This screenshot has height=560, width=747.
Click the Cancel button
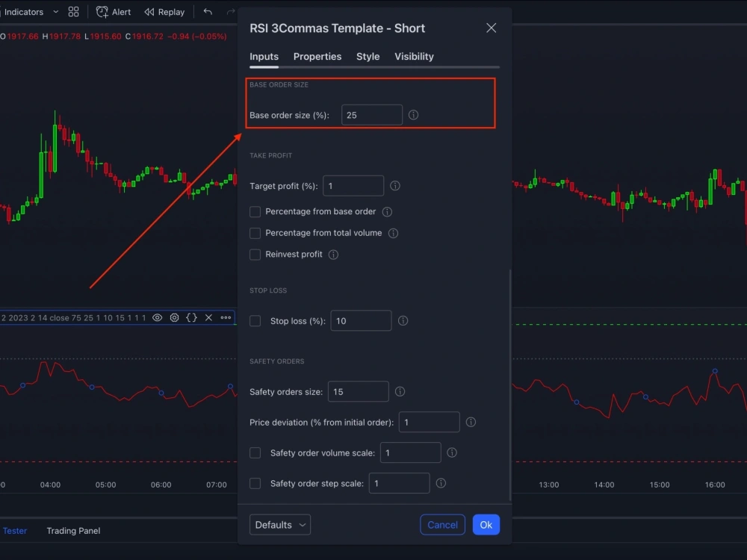(x=442, y=525)
